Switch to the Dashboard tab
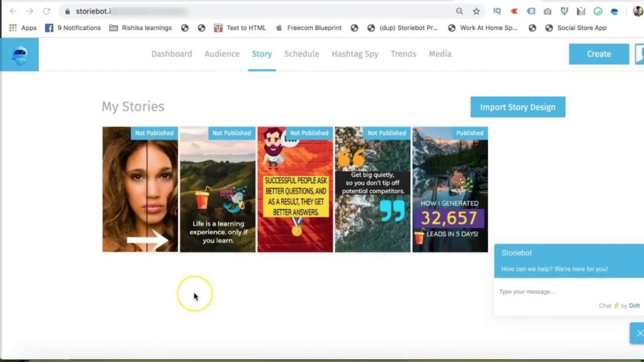This screenshot has width=644, height=362. tap(172, 54)
